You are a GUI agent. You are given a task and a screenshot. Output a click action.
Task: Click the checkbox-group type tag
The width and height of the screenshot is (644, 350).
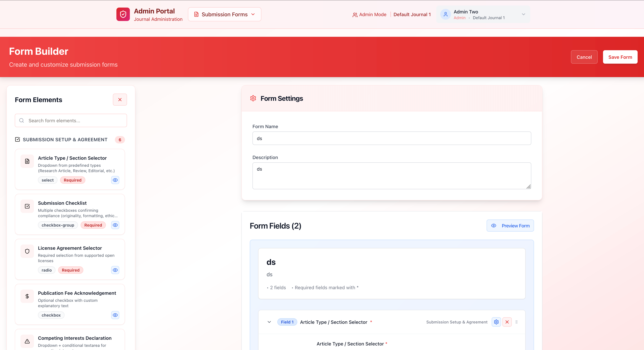tap(58, 225)
